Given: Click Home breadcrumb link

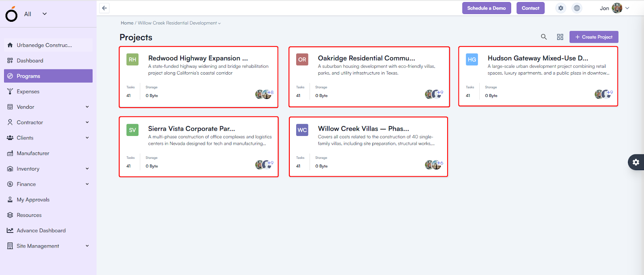Looking at the screenshot, I should point(127,23).
